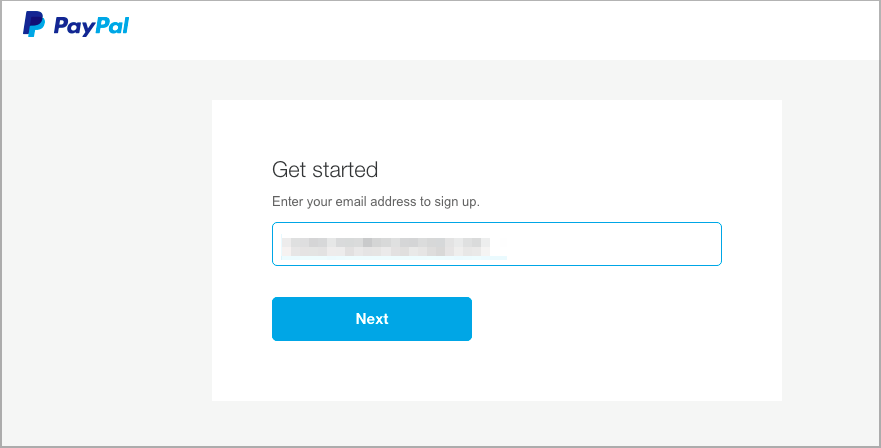Focus the email address input field

pos(497,244)
